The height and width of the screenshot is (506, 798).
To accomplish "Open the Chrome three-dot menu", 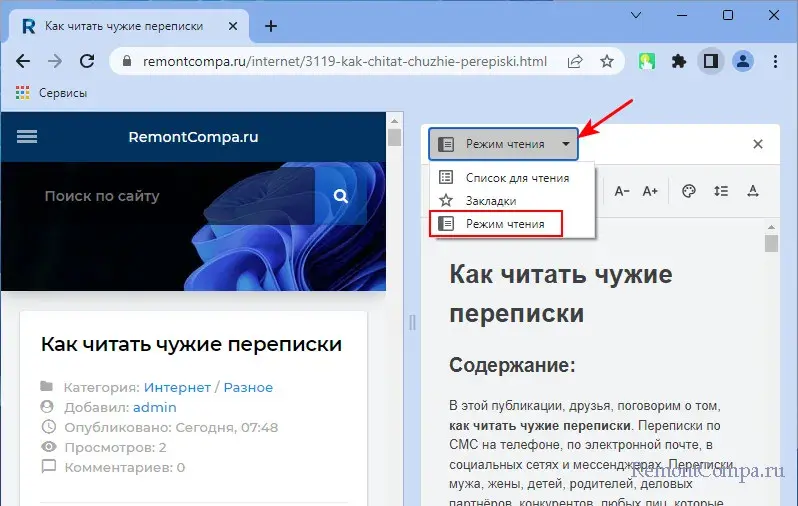I will [x=774, y=61].
